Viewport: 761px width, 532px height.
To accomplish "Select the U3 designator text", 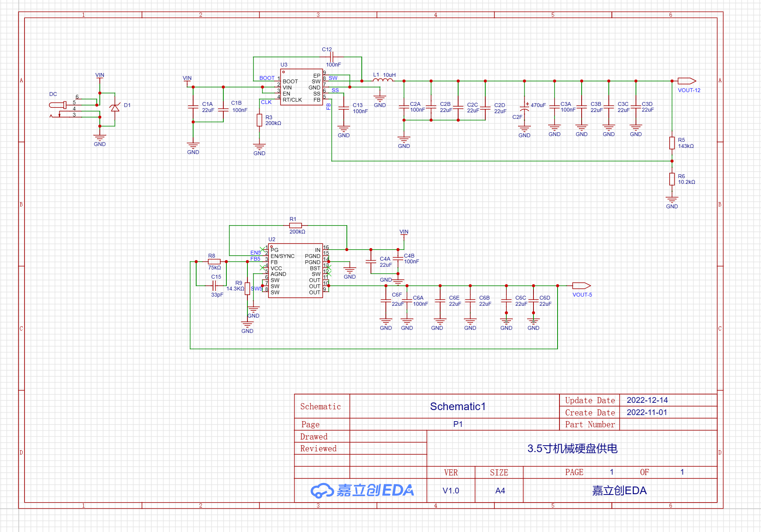I will tap(284, 65).
